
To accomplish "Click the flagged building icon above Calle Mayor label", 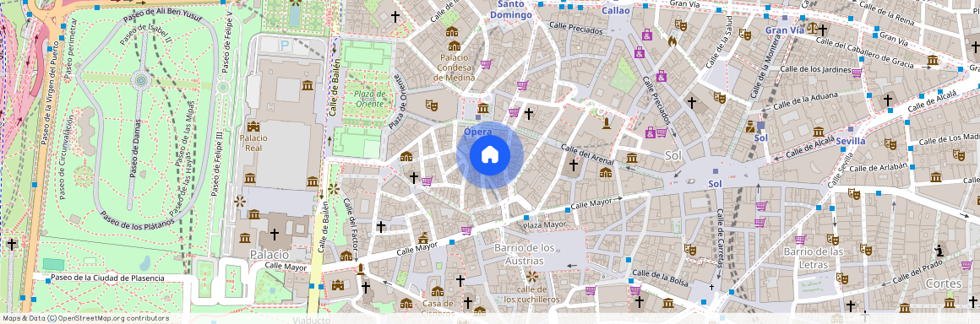I will coord(423,238).
